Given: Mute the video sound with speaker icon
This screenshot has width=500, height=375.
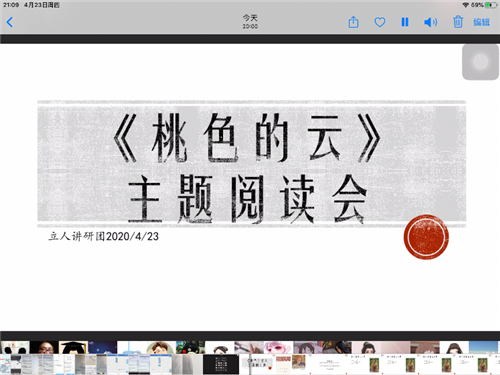Looking at the screenshot, I should pyautogui.click(x=430, y=22).
